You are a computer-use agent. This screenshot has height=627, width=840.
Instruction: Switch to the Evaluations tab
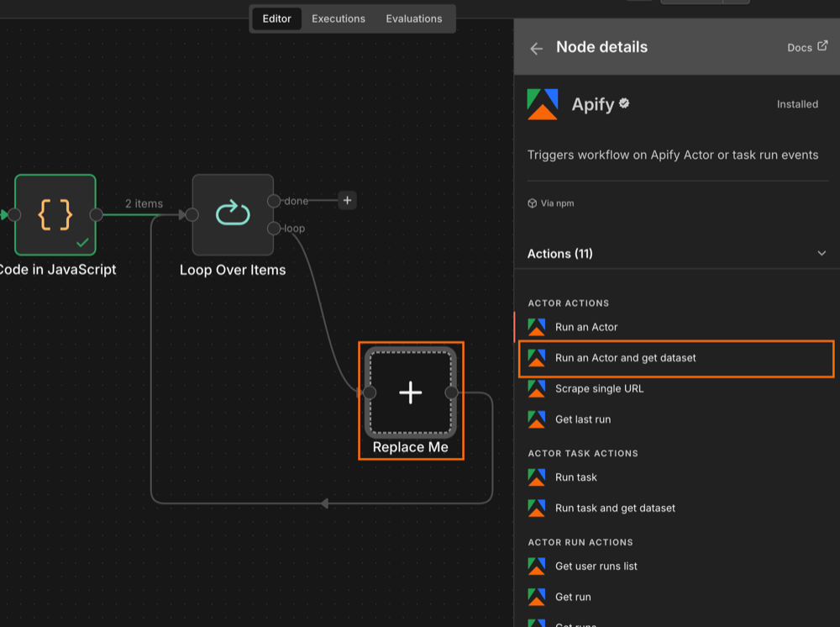[x=413, y=18]
